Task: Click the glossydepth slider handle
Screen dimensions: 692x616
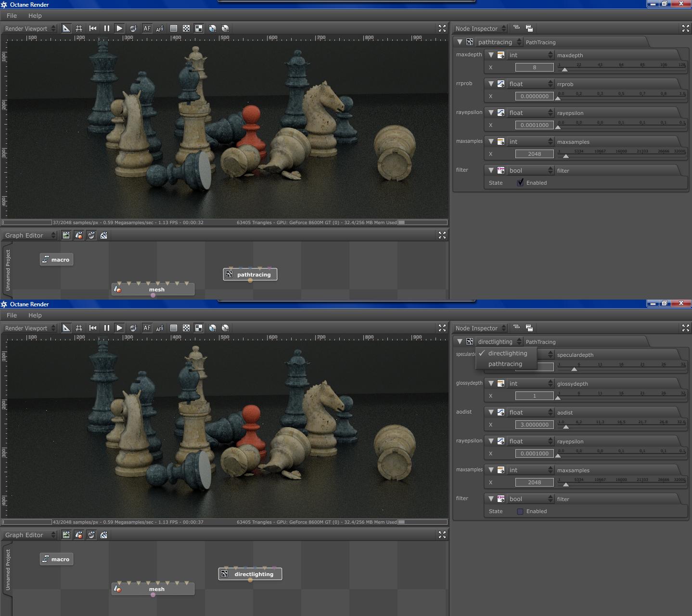Action: coord(558,398)
